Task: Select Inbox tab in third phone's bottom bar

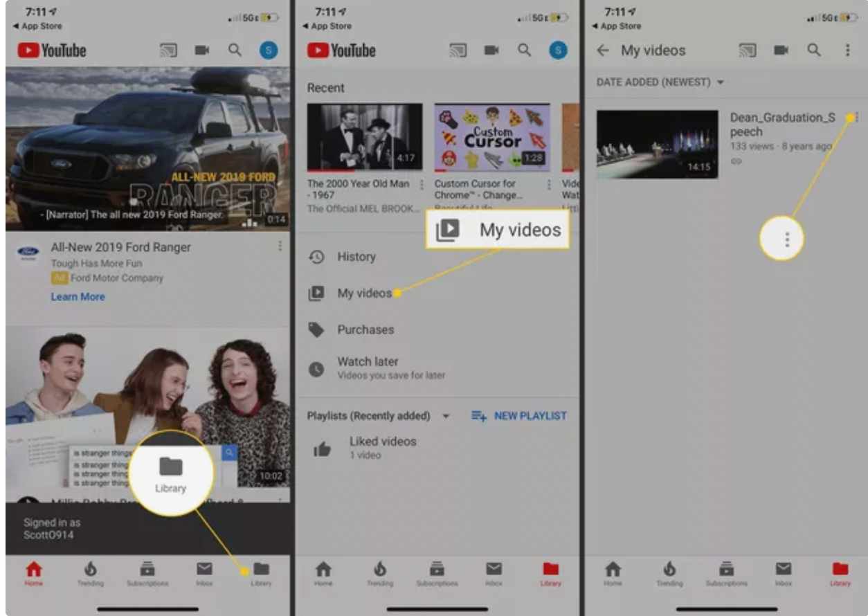Action: (783, 574)
